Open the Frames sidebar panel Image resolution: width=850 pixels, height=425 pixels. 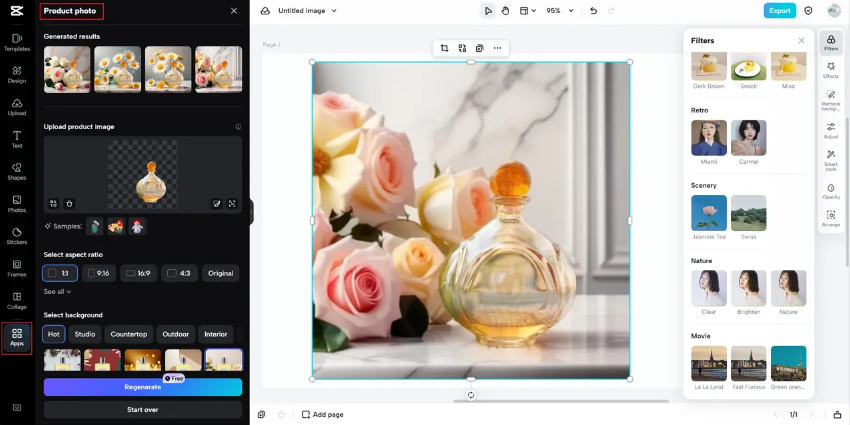point(17,268)
